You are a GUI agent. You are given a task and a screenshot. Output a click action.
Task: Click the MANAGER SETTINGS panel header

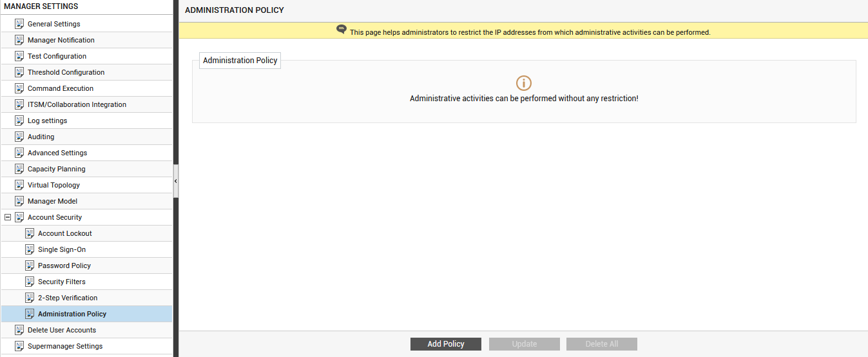tap(41, 6)
